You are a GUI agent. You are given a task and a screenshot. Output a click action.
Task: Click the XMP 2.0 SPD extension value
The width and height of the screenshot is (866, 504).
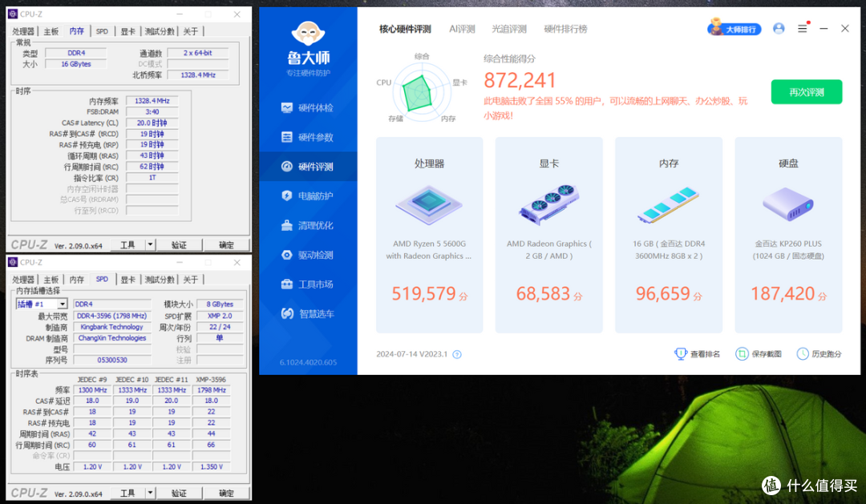220,316
